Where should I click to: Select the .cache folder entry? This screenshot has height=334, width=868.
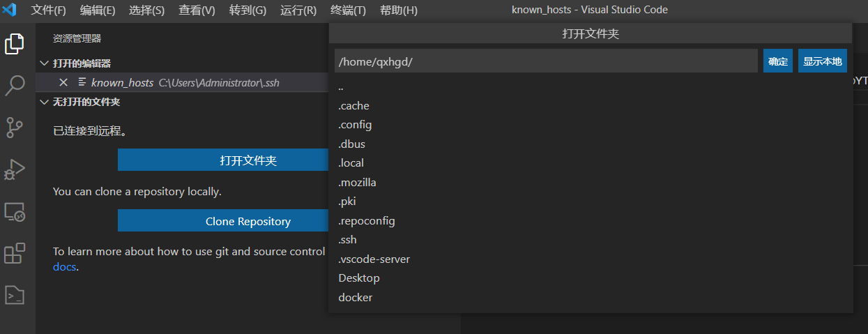point(591,106)
